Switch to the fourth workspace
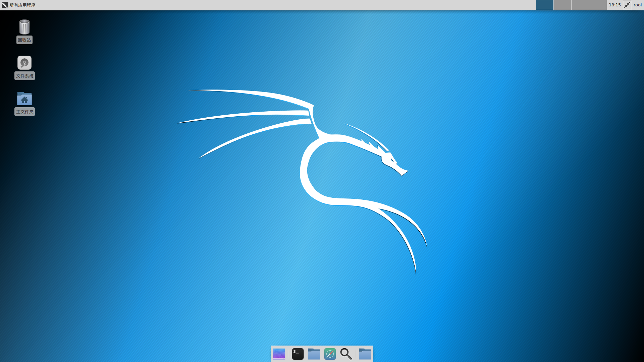Image resolution: width=644 pixels, height=362 pixels. pyautogui.click(x=598, y=5)
